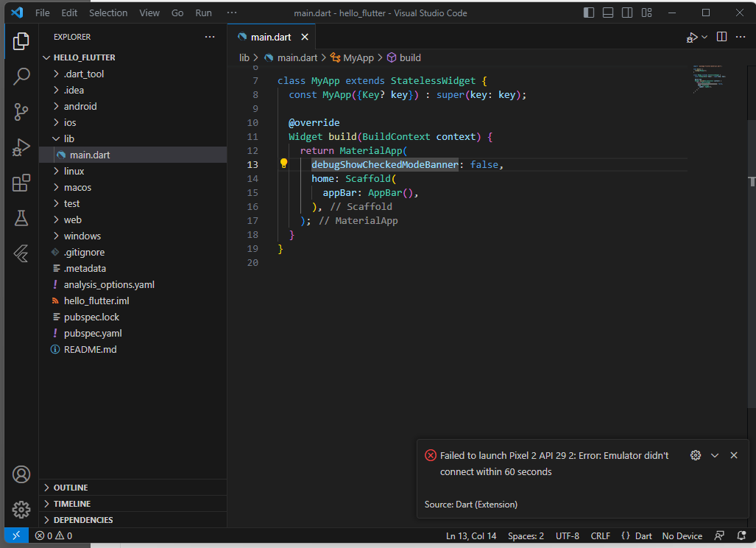Open the Manage gear icon

tap(21, 510)
